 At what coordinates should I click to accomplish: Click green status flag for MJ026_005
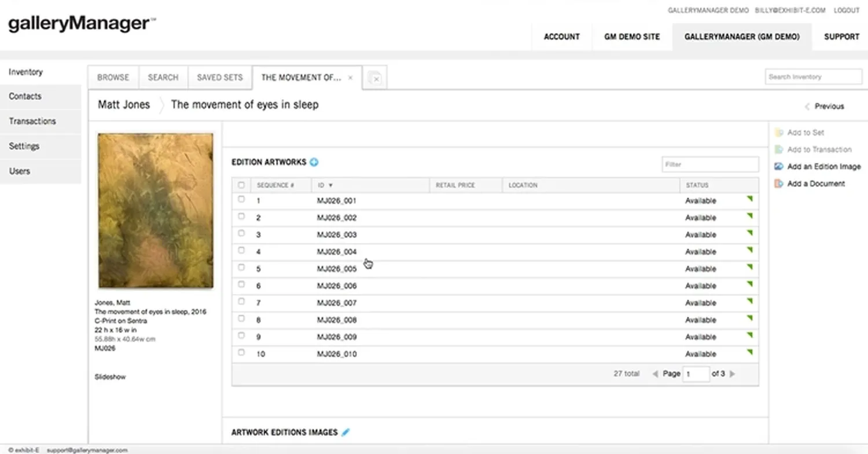[x=750, y=267]
